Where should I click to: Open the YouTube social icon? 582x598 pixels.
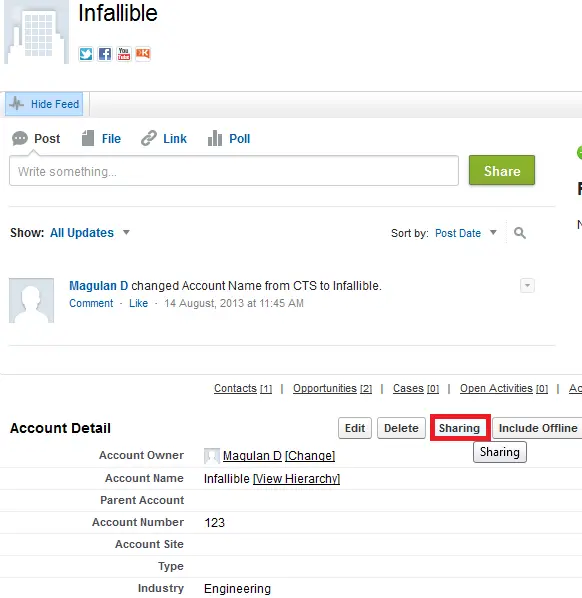[x=124, y=54]
